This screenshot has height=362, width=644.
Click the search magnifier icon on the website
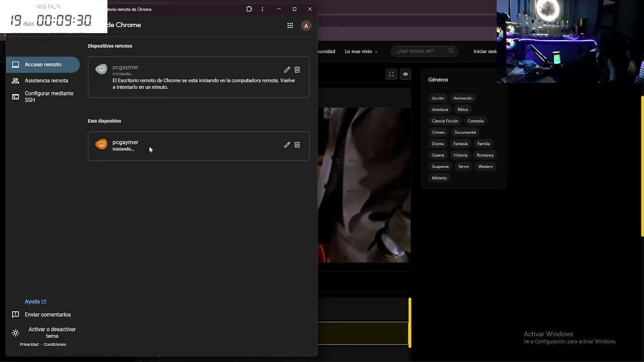pyautogui.click(x=451, y=51)
